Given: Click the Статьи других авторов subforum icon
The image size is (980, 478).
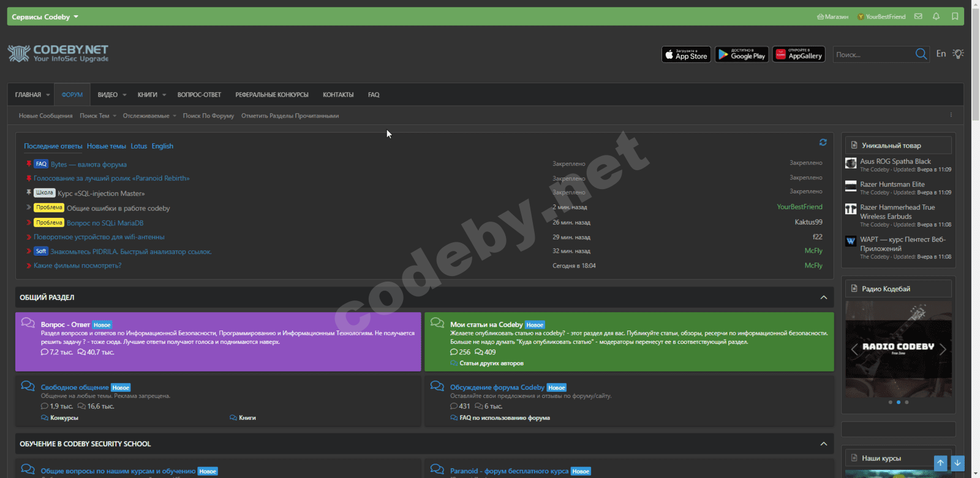Looking at the screenshot, I should pos(454,363).
